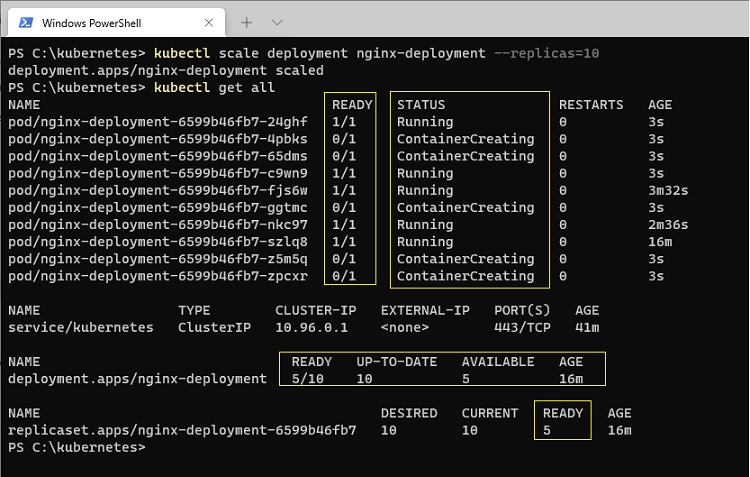This screenshot has width=750, height=477.
Task: Click the last empty PS prompt line
Action: (77, 447)
